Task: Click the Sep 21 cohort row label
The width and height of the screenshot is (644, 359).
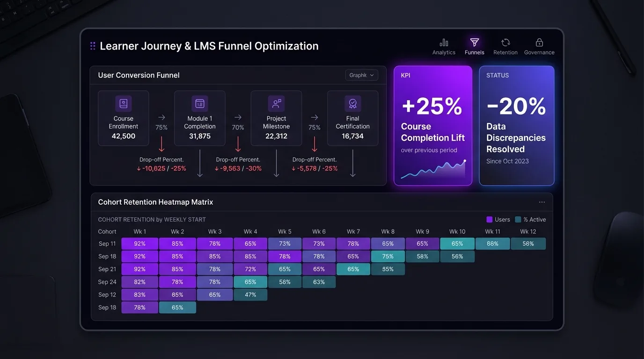Action: tap(107, 269)
